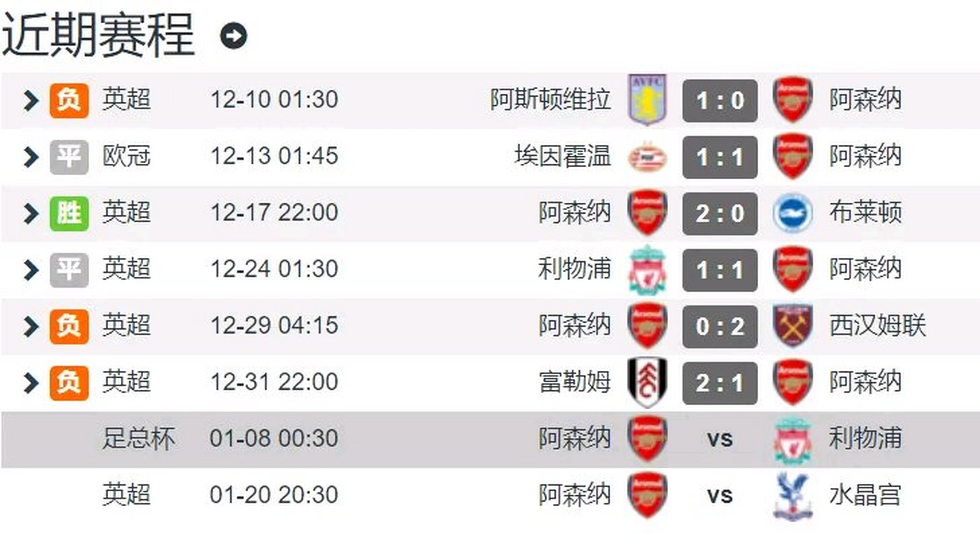Click the Brighton club crest
This screenshot has height=534, width=980.
[792, 213]
